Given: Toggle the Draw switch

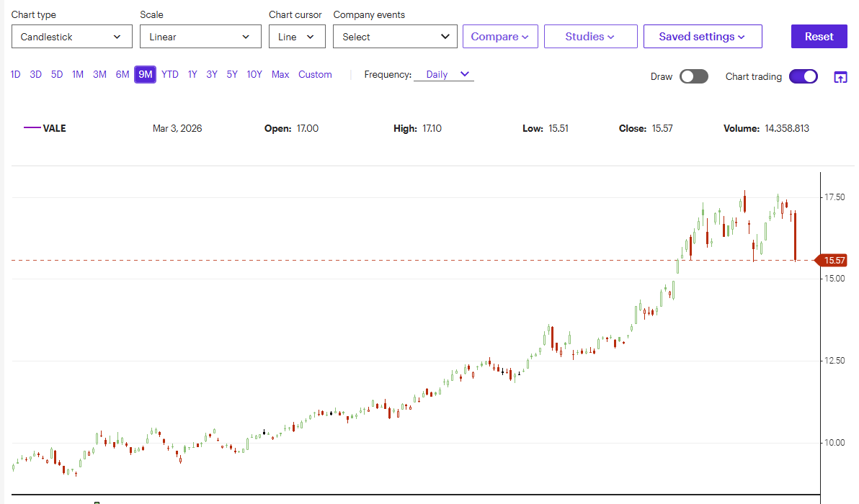Looking at the screenshot, I should tap(693, 76).
